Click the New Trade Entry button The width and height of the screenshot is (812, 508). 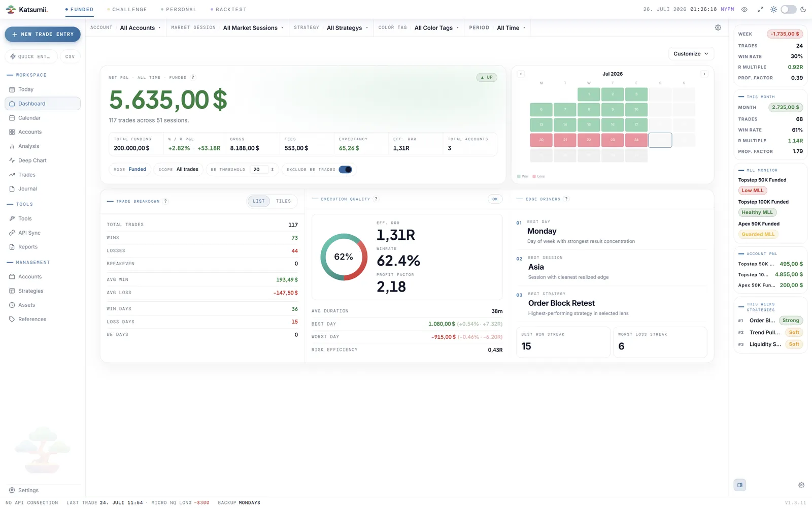click(43, 35)
